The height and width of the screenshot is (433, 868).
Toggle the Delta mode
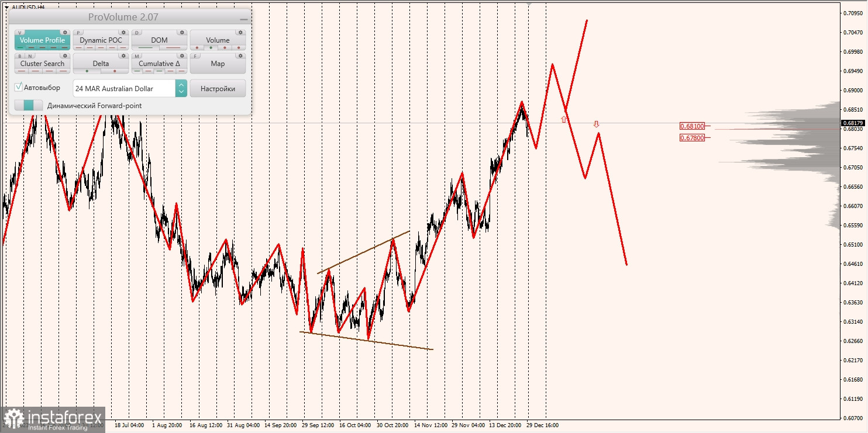click(101, 64)
